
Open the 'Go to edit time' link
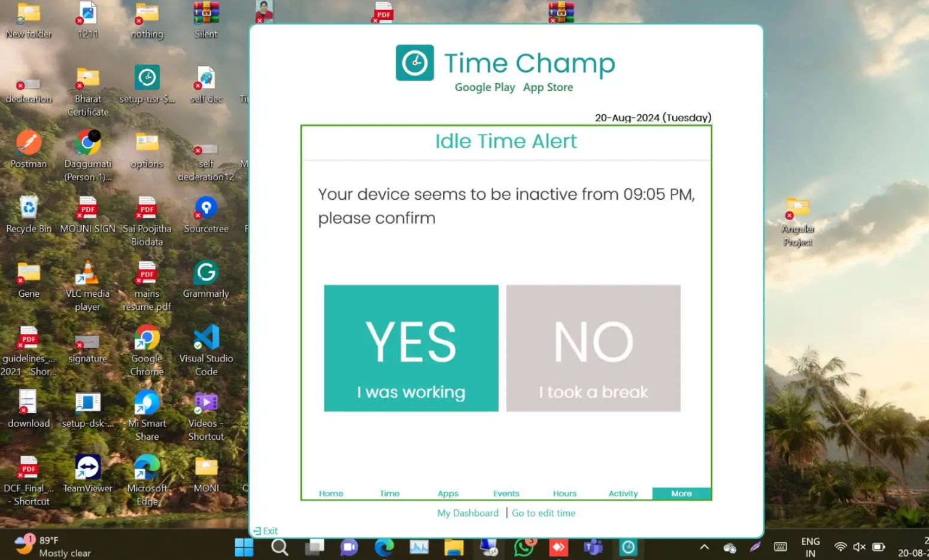pyautogui.click(x=544, y=513)
